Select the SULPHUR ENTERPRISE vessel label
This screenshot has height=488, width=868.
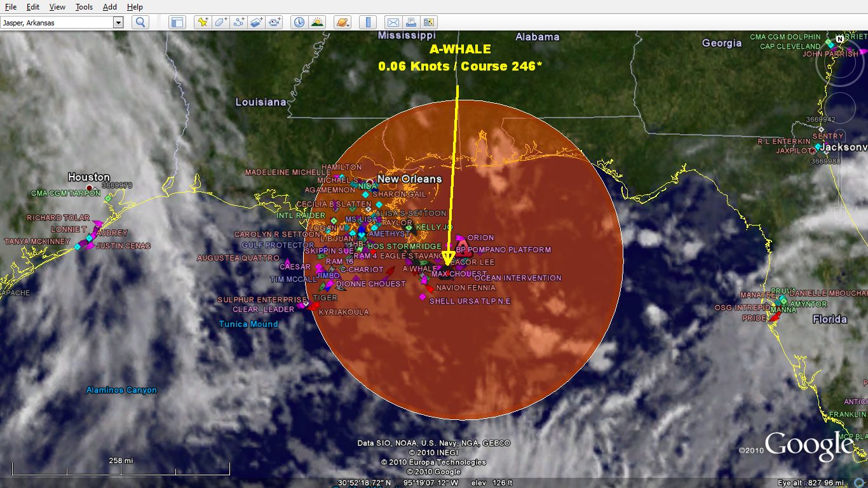coord(262,300)
